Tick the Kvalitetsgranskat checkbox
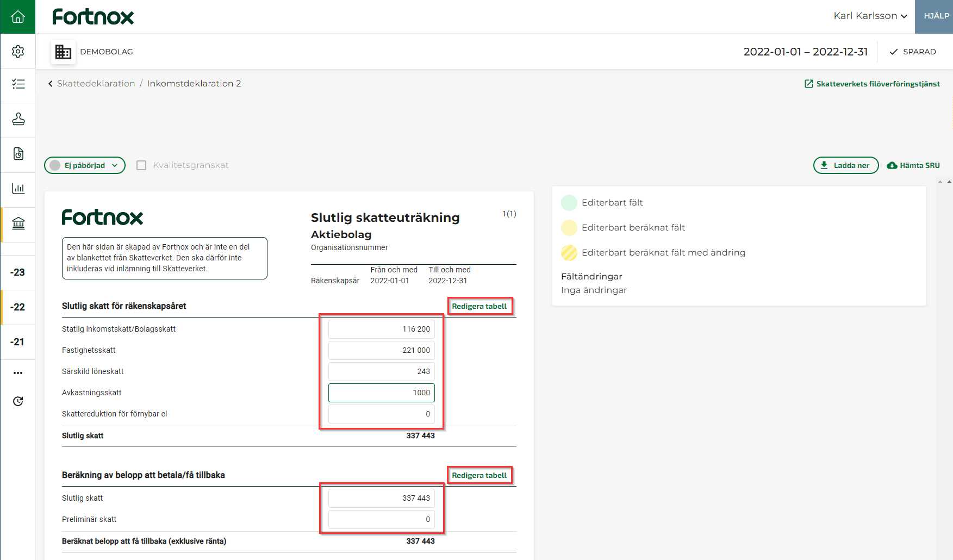 click(x=141, y=165)
